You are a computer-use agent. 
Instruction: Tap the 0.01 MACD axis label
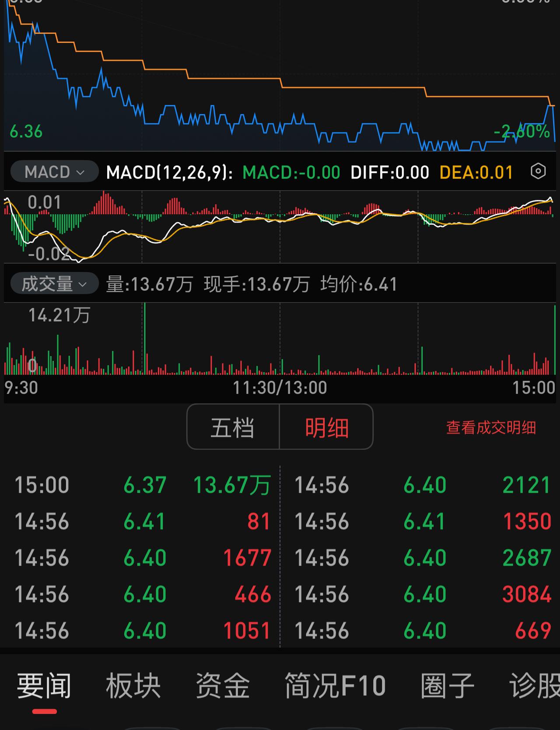point(44,202)
